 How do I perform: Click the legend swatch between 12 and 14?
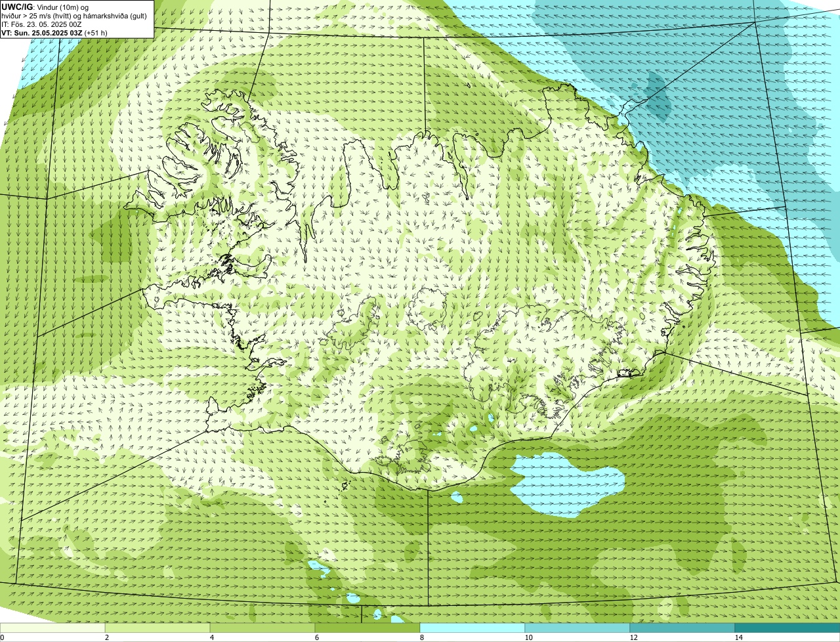point(682,628)
